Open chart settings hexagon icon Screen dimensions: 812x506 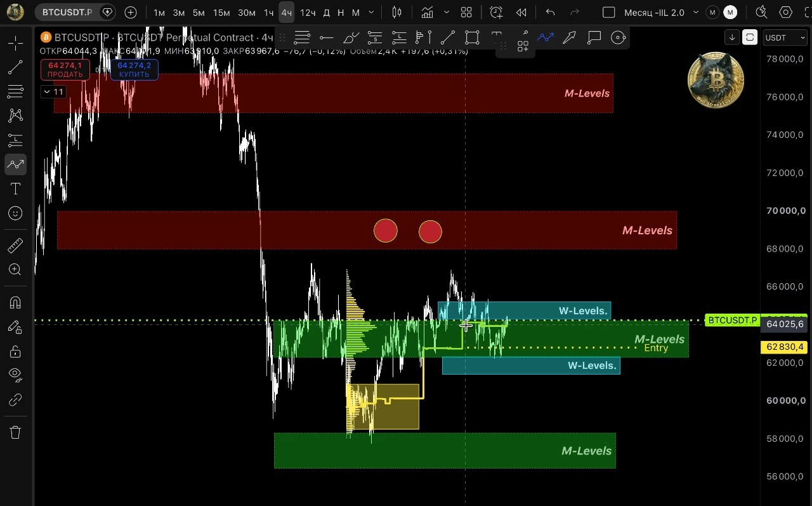click(x=786, y=12)
